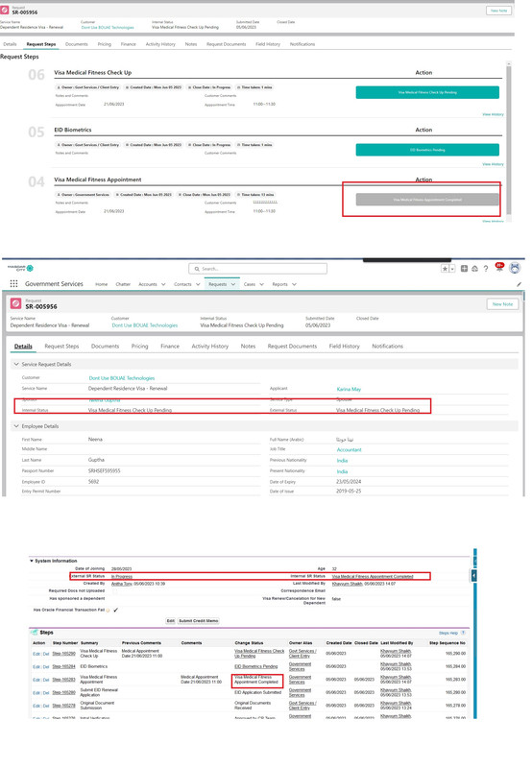Image resolution: width=532 pixels, height=768 pixels.
Task: Open View History under EID Biometrics step
Action: click(493, 164)
